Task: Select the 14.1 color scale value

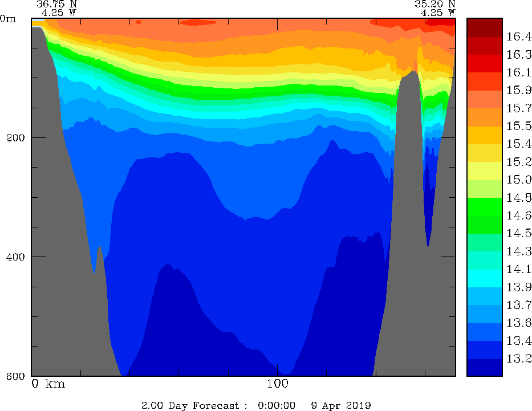Action: [x=519, y=269]
